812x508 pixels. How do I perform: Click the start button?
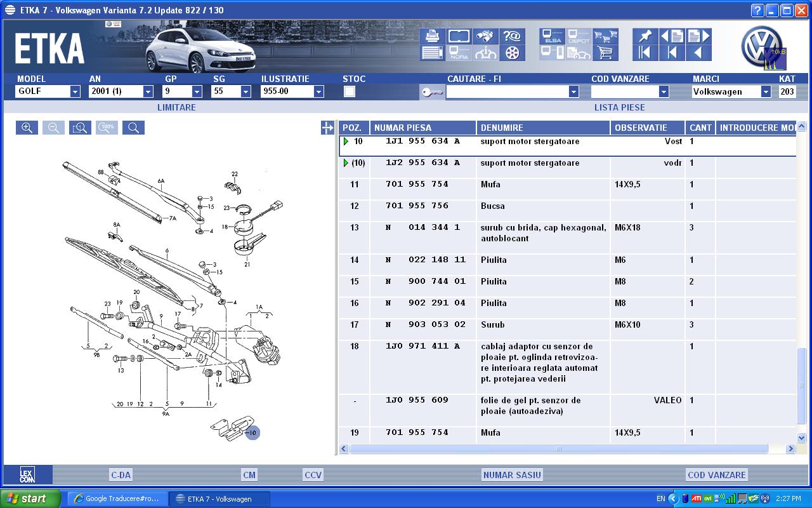pyautogui.click(x=30, y=498)
